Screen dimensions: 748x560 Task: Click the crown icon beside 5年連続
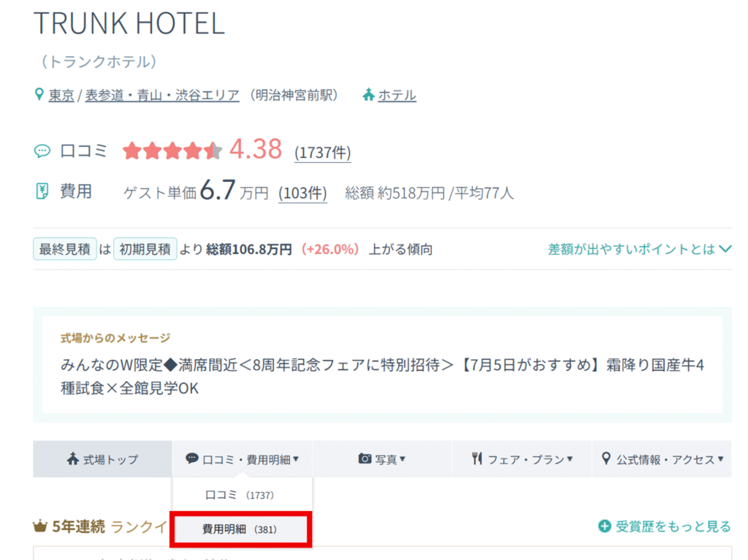point(40,526)
